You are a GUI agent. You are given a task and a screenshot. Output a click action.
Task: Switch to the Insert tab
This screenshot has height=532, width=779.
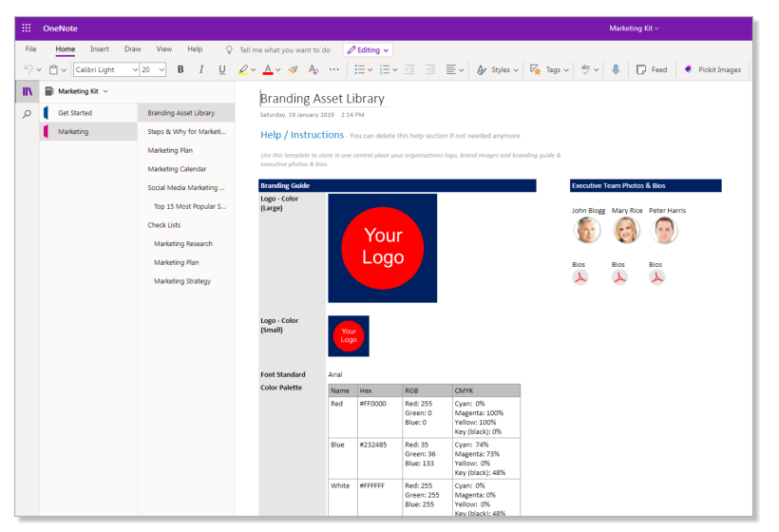(x=100, y=49)
